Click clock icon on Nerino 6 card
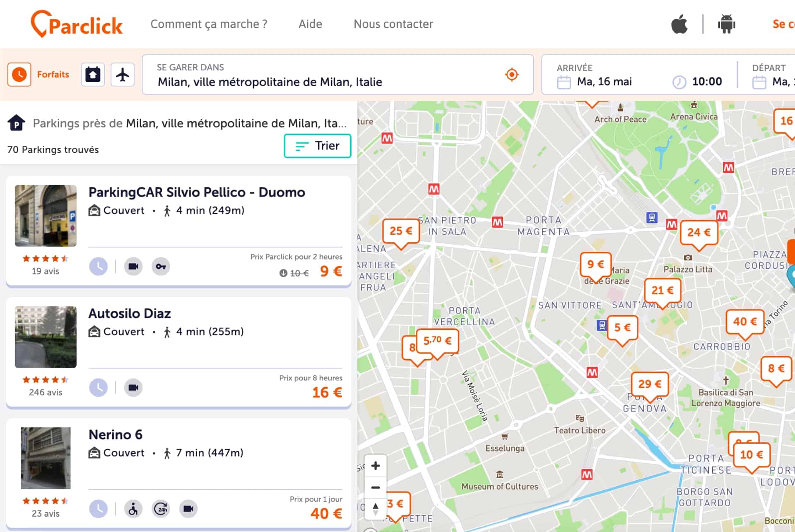Image resolution: width=795 pixels, height=532 pixels. 99,509
